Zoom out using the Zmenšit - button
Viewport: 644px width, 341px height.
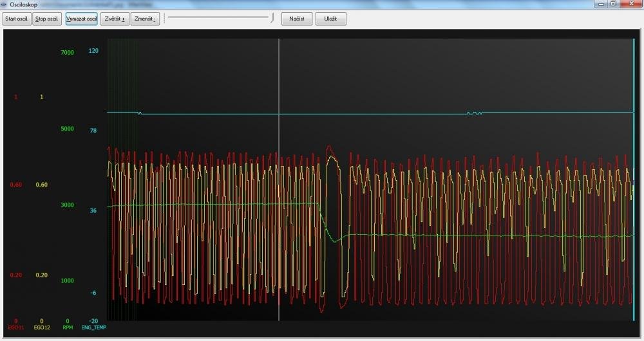tap(145, 19)
